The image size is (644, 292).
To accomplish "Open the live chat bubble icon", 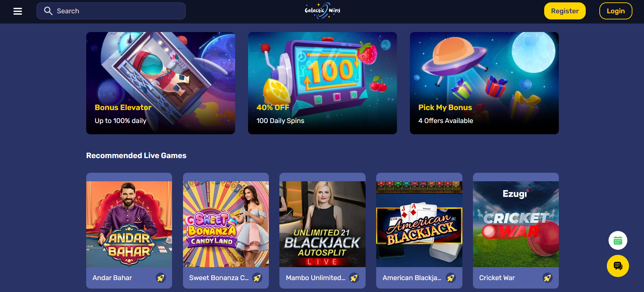I will (x=618, y=266).
